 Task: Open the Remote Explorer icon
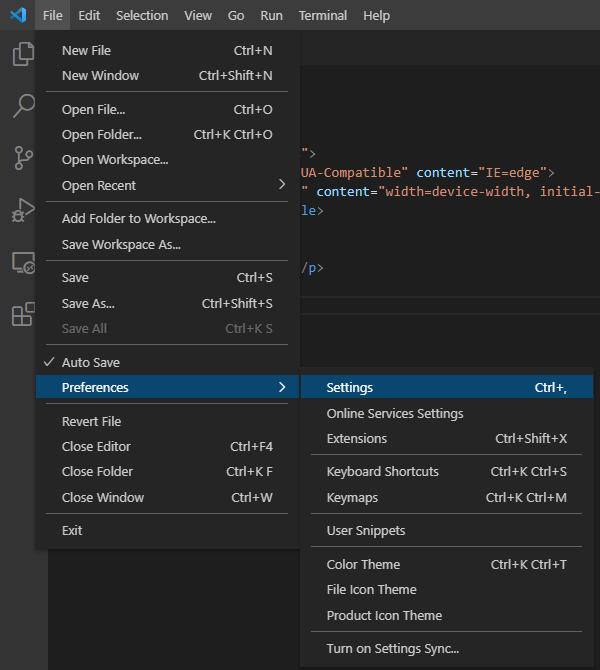[x=23, y=262]
